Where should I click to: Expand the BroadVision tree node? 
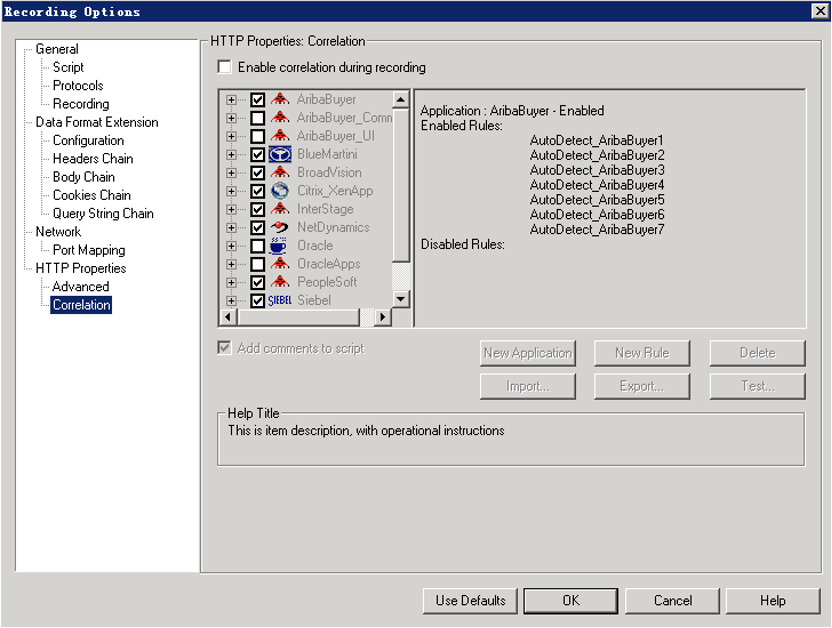231,173
